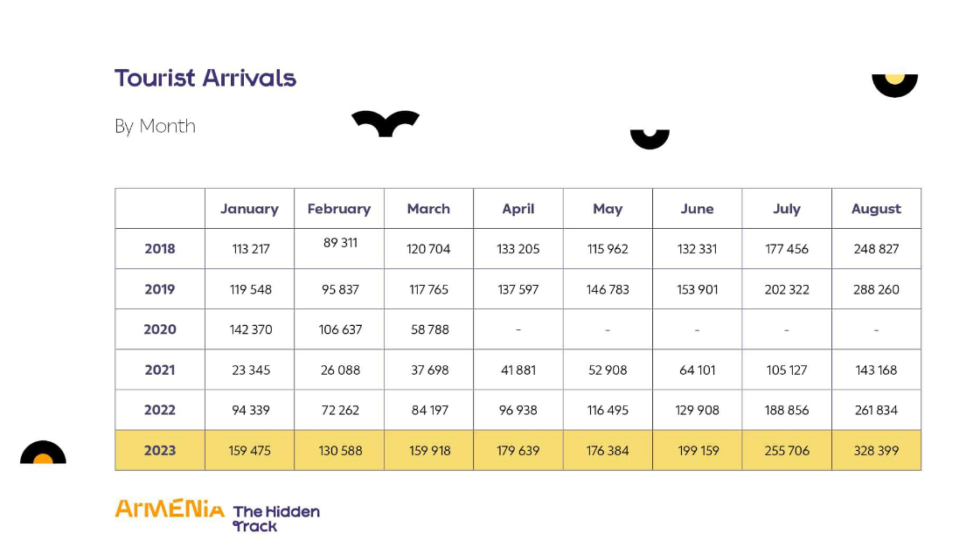Screen dimensions: 980x547
Task: Select the 2022 May value 116 495
Action: 608,411
